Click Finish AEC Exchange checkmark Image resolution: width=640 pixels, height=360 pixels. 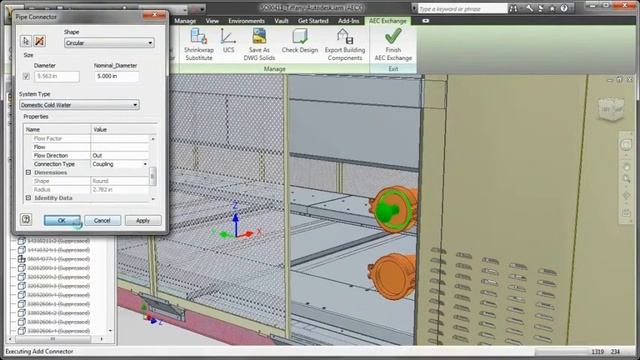(393, 45)
